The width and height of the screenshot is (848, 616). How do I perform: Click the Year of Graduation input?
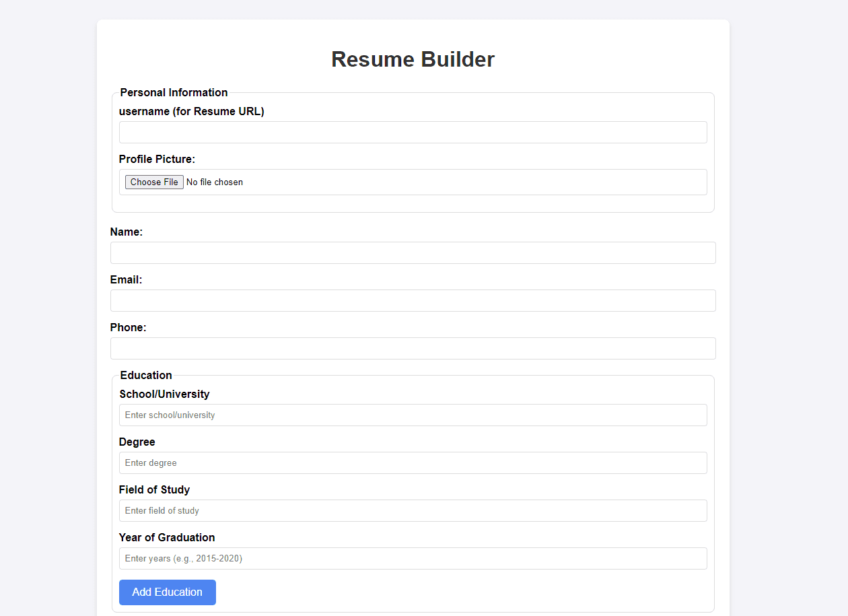pyautogui.click(x=413, y=558)
